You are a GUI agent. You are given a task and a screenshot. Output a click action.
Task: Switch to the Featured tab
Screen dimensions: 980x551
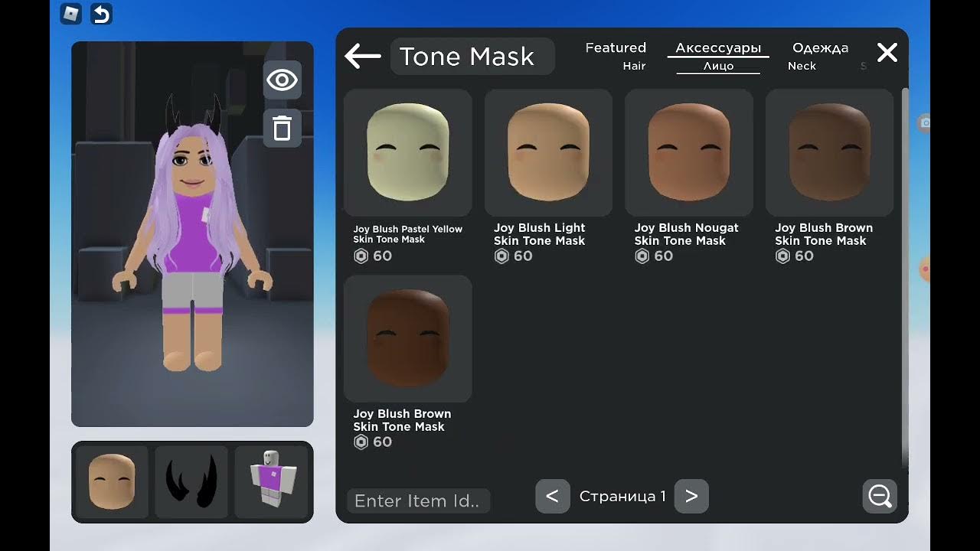pos(616,47)
